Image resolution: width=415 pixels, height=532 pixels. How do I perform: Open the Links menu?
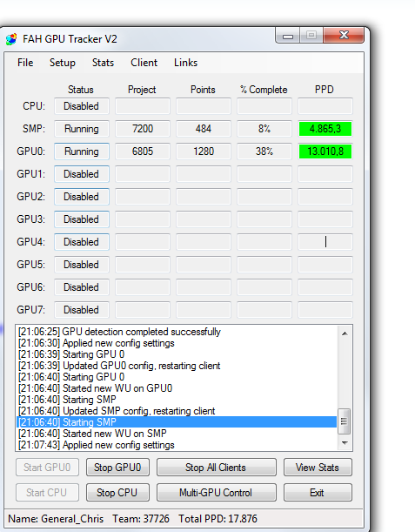pos(186,63)
